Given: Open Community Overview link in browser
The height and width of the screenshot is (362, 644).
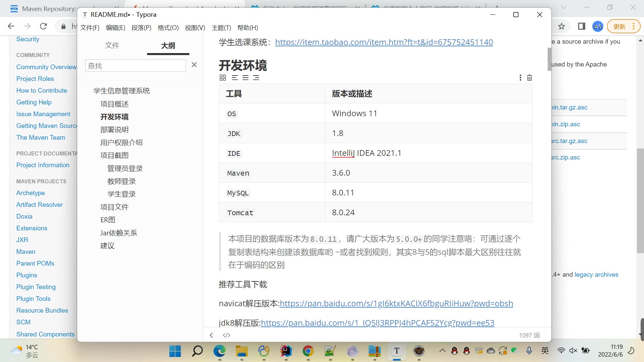Looking at the screenshot, I should [x=46, y=67].
